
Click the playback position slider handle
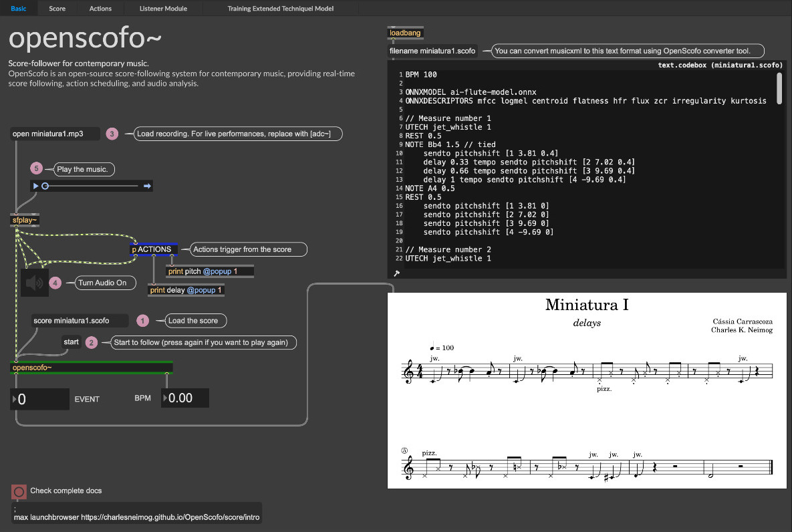coord(45,186)
